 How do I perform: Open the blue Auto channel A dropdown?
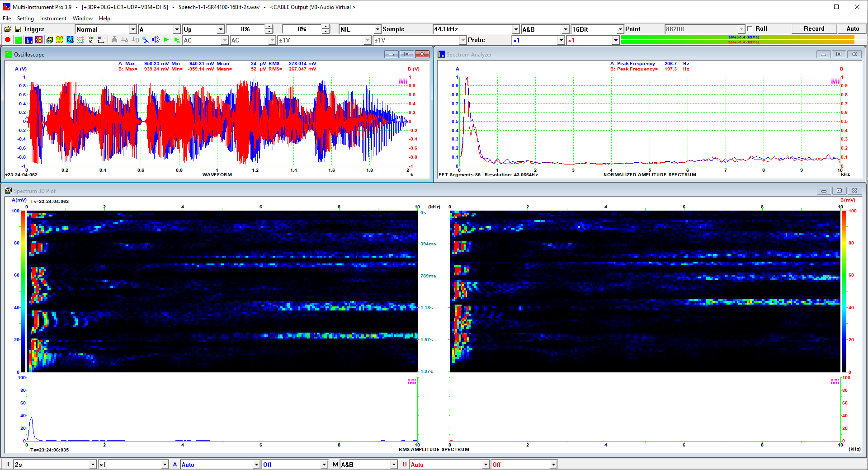[x=220, y=464]
